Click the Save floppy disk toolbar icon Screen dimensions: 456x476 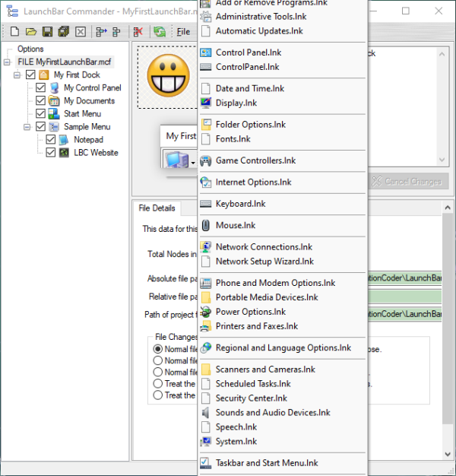tap(47, 32)
